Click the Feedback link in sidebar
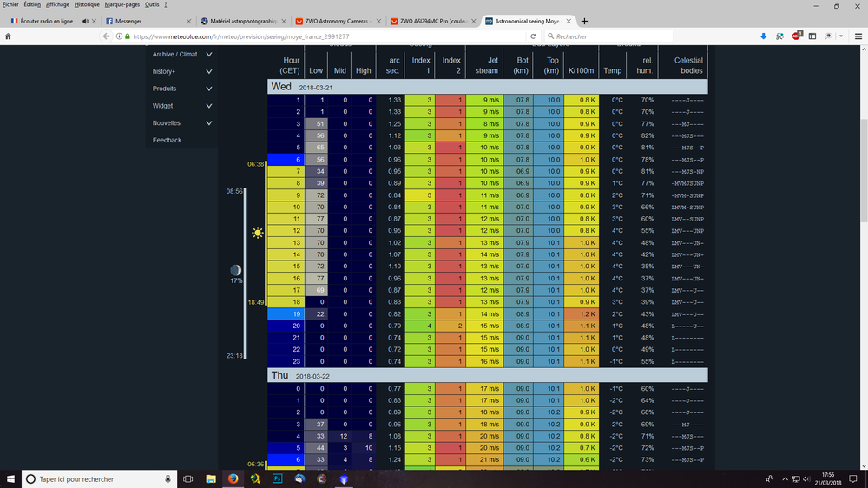Viewport: 868px width, 488px height. tap(167, 140)
